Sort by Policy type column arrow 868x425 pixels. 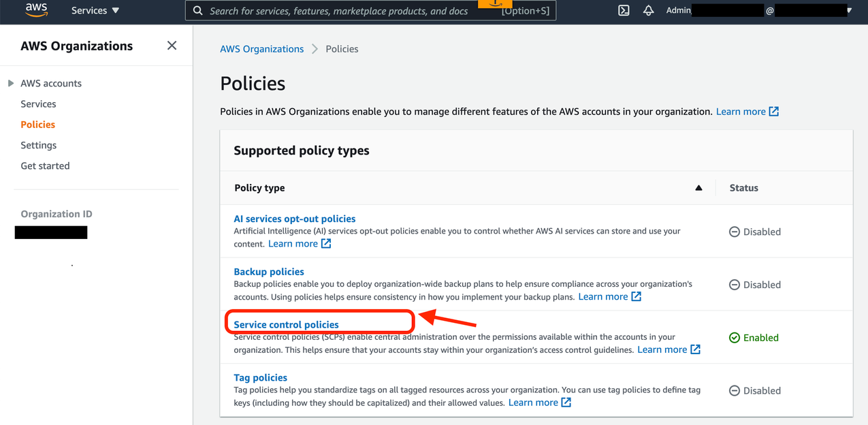tap(698, 188)
